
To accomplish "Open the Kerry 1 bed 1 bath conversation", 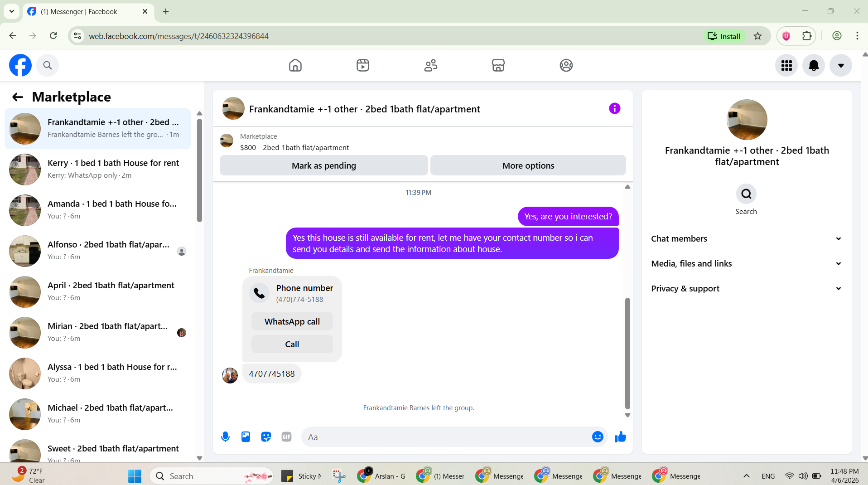I will click(97, 170).
